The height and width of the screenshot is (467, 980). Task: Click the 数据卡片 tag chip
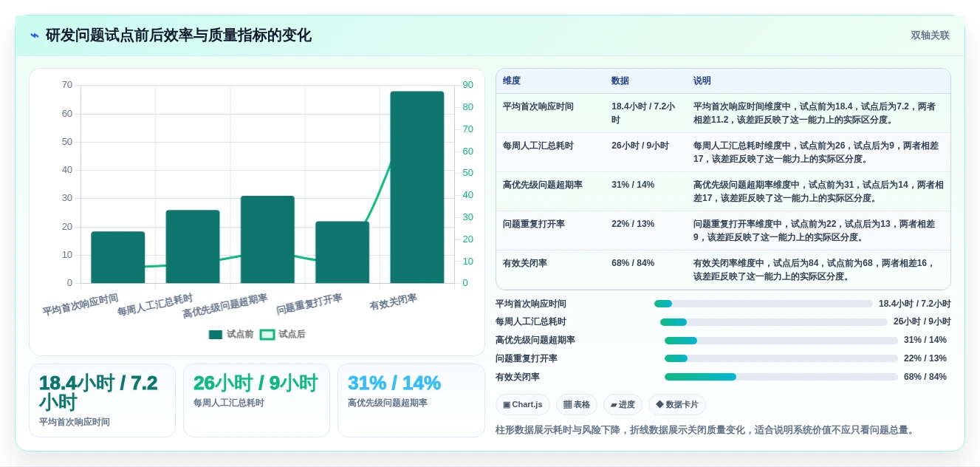677,404
